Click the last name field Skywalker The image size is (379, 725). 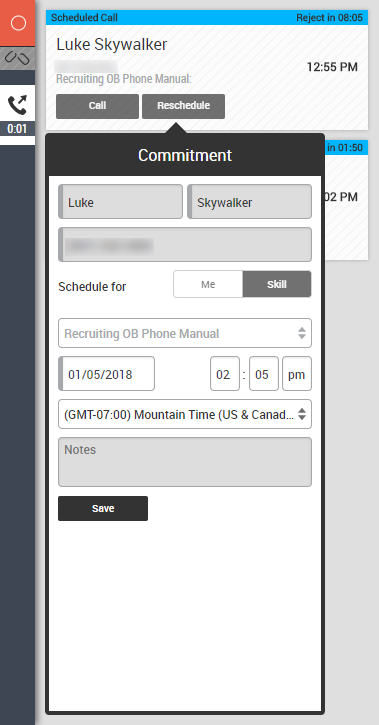pos(250,202)
